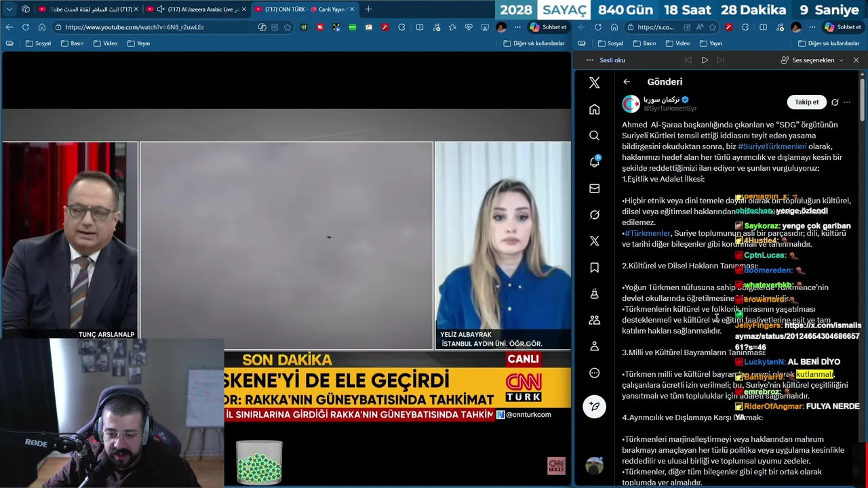Viewport: 868px width, 488px height.
Task: Switch to the CNN TÜRK Canlı Yayın tab
Action: pyautogui.click(x=304, y=9)
